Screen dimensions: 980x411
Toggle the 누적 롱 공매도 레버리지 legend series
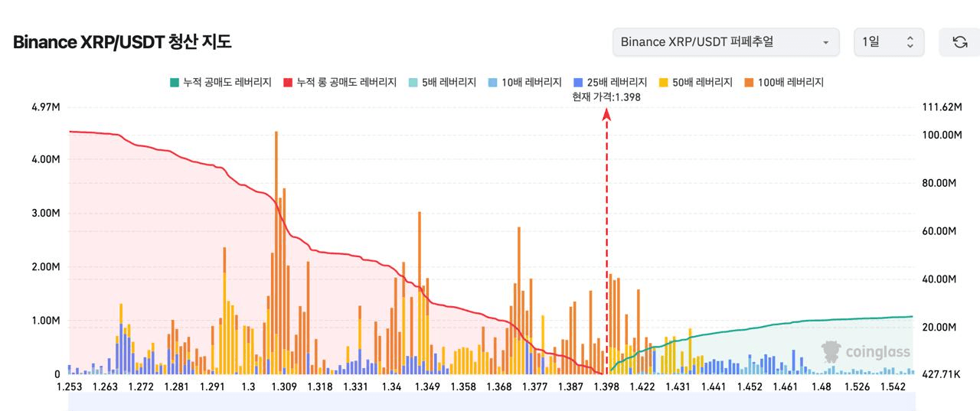click(x=339, y=83)
